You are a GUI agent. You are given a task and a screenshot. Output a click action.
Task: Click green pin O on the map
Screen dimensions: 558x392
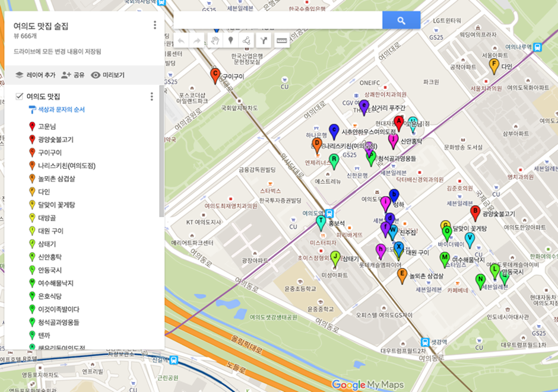447,234
